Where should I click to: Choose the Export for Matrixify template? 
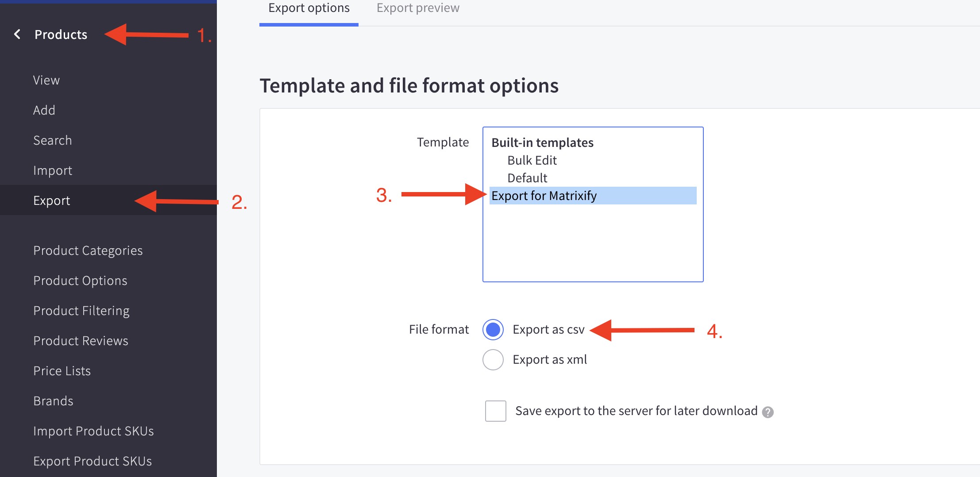pos(544,196)
